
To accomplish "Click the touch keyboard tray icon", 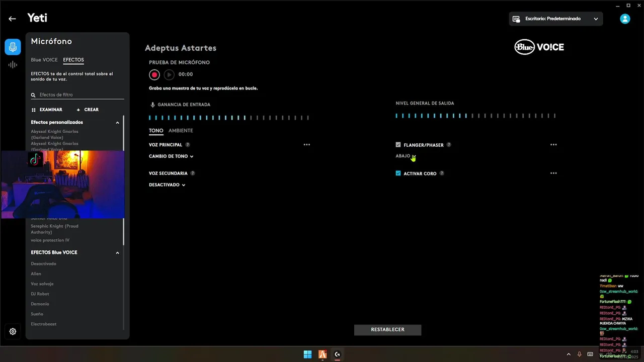I will point(590,354).
